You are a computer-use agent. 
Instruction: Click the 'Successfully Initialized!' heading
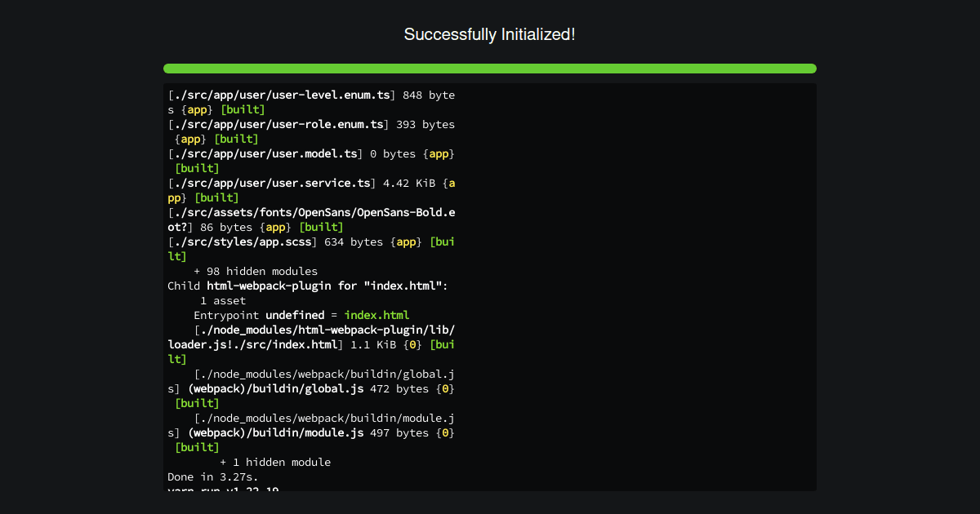[x=489, y=34]
